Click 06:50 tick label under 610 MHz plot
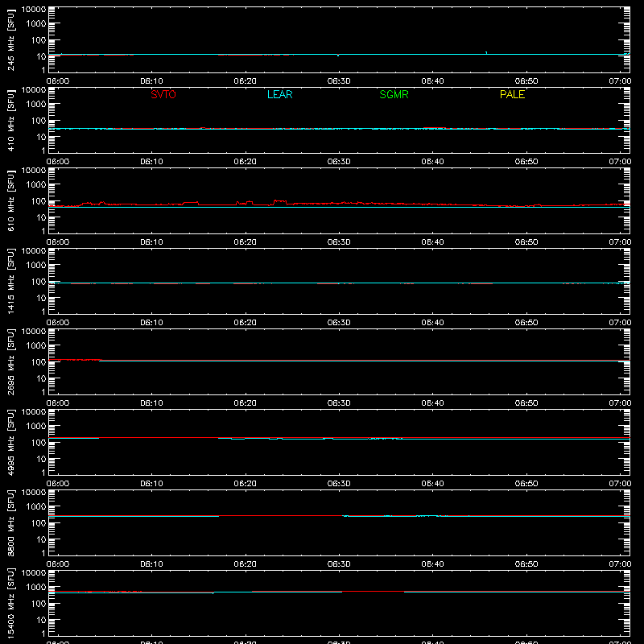 coord(526,242)
